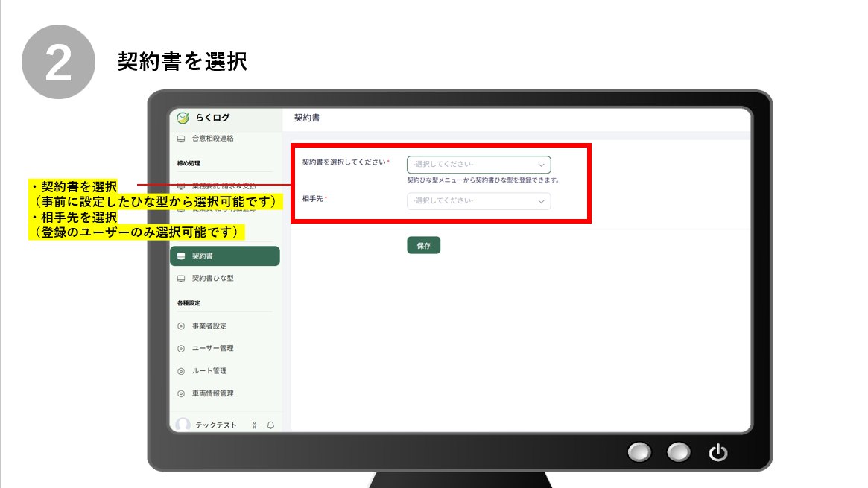Open notifications with the bell icon
Viewport: 868px width, 488px height.
tap(270, 425)
